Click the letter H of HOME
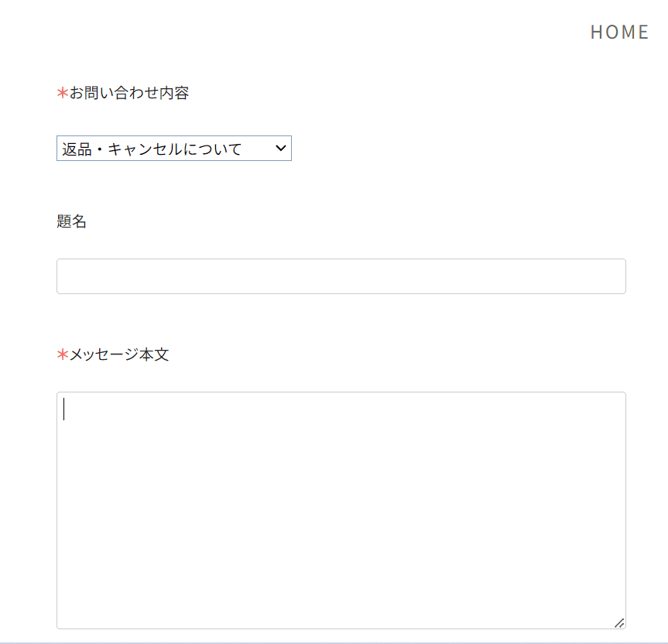Viewport: 668px width, 644px height. tap(597, 33)
